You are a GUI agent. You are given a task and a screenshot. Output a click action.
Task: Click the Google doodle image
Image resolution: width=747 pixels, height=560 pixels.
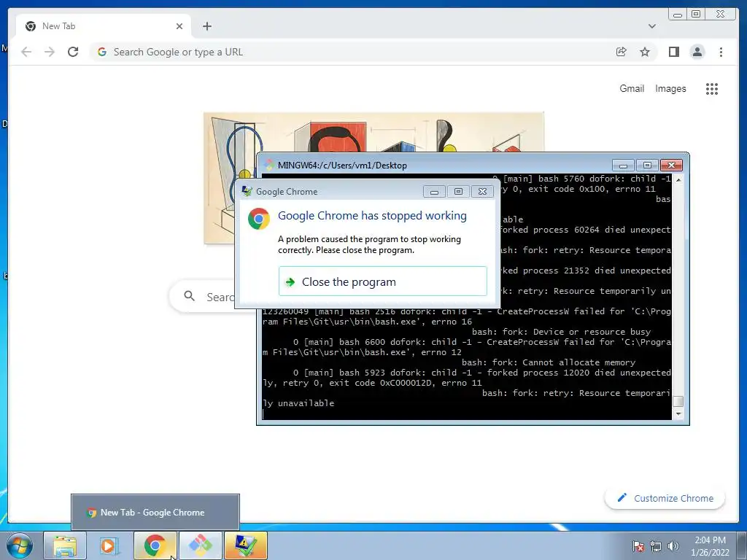pos(373,133)
